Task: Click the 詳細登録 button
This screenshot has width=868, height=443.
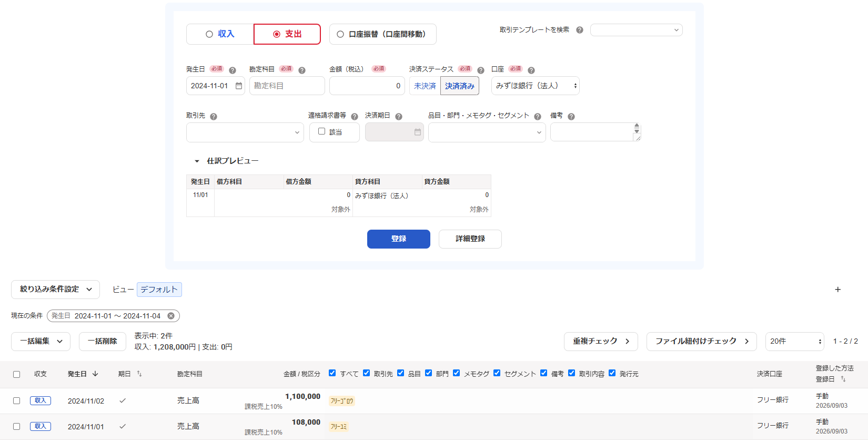Action: coord(470,239)
